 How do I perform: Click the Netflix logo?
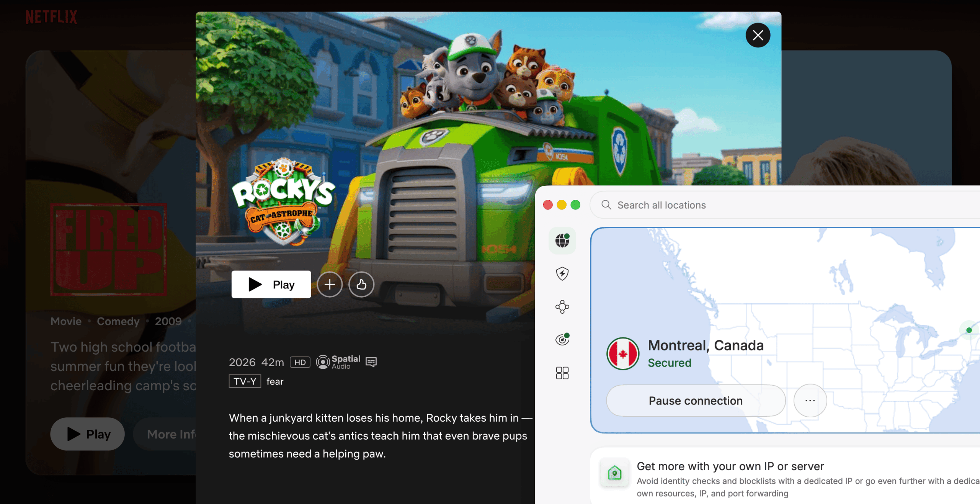pos(51,17)
